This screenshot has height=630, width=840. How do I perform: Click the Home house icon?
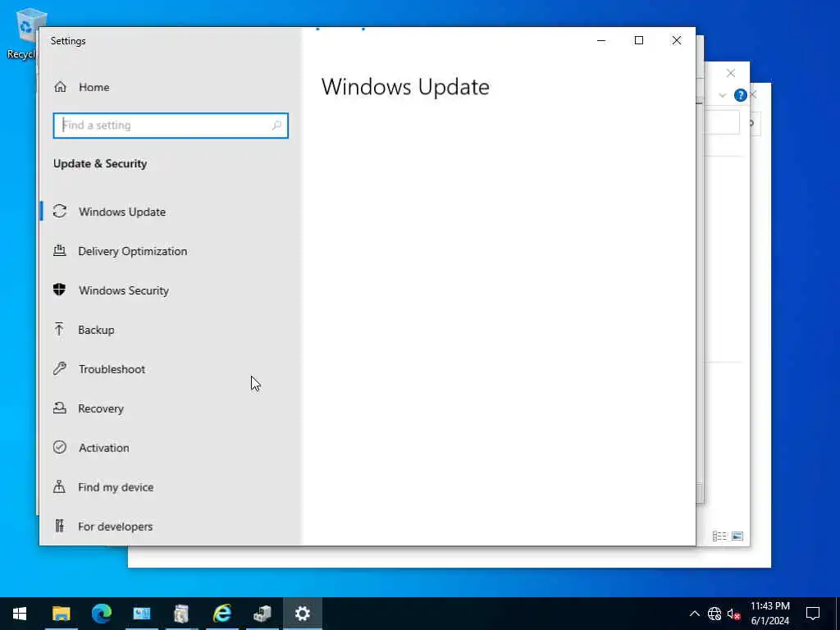click(60, 87)
